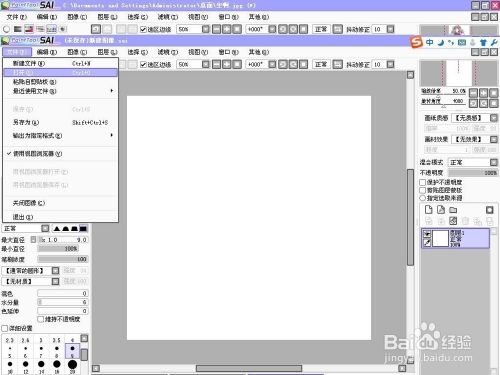Select brush size 12 preset

click(x=26, y=366)
